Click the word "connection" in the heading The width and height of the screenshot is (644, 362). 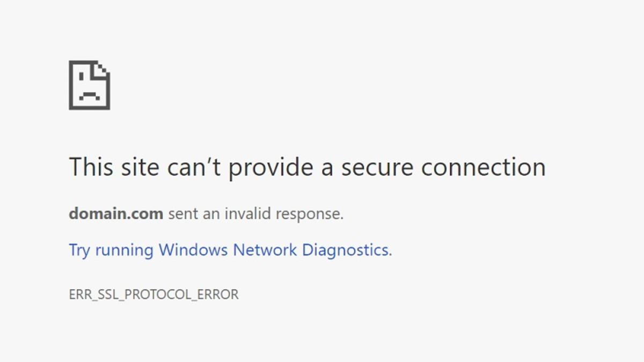coord(483,167)
